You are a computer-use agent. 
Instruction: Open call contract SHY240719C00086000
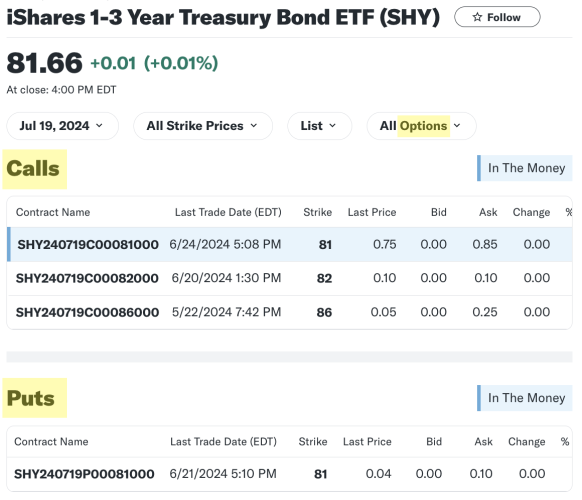pos(87,313)
